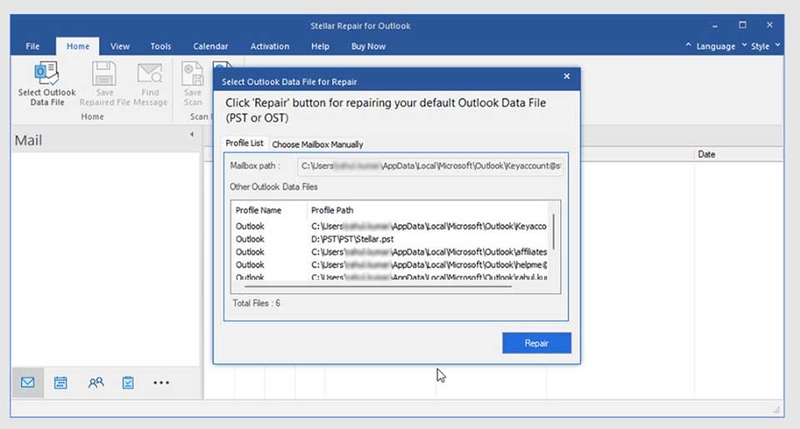Screen dimensions: 800x429
Task: Click the Save Repaired File icon
Action: point(104,74)
